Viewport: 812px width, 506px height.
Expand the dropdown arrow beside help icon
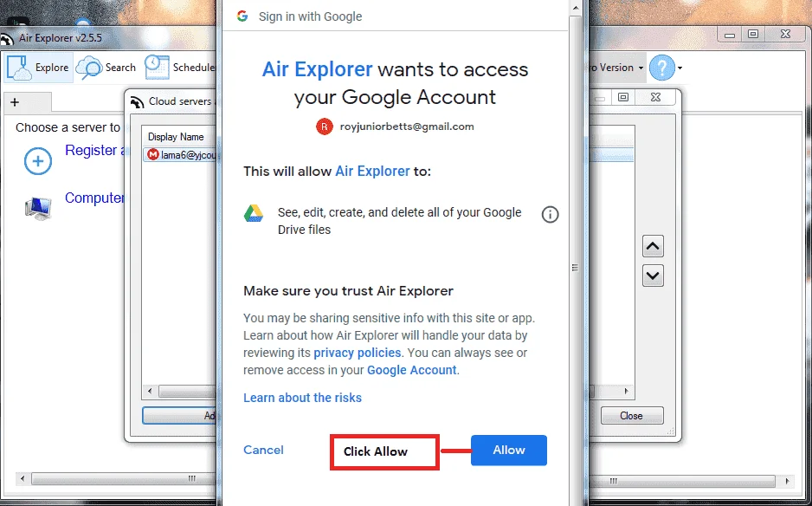(680, 68)
